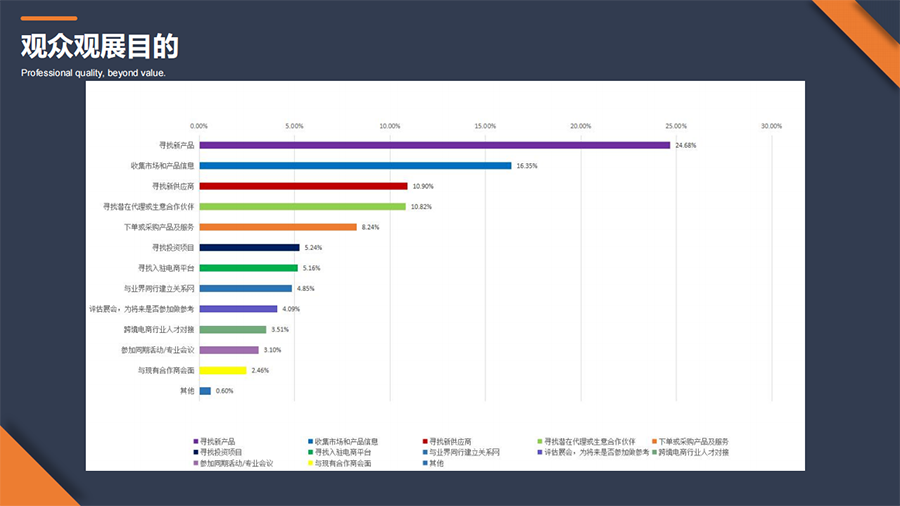This screenshot has height=506, width=900.
Task: Click the 'Professional quality, beyond value.' subtitle
Action: pyautogui.click(x=93, y=73)
